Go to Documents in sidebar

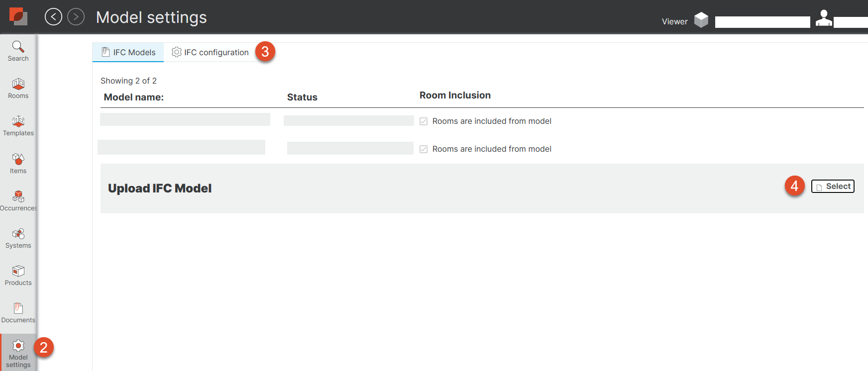[x=18, y=313]
